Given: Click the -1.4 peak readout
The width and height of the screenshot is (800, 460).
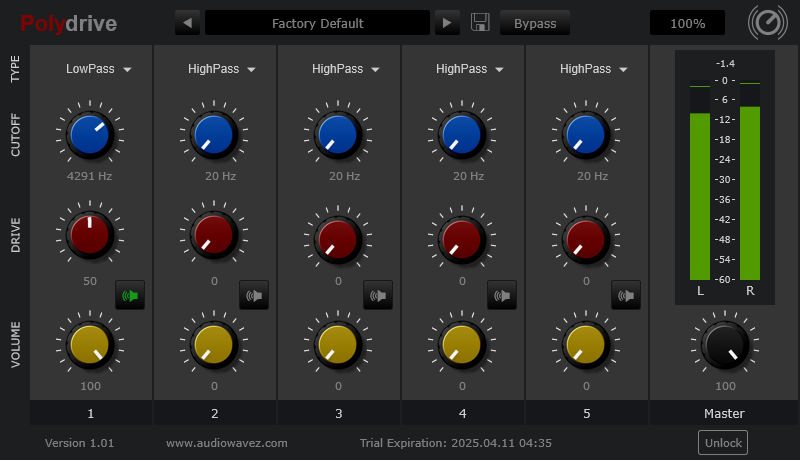Looking at the screenshot, I should pos(725,64).
